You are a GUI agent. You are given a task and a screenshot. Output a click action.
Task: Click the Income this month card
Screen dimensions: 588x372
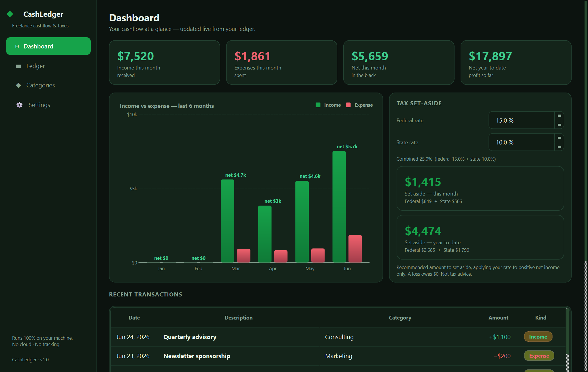pyautogui.click(x=164, y=63)
